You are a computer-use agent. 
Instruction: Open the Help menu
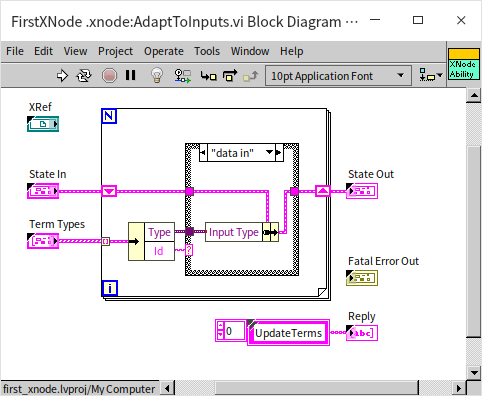pos(292,51)
